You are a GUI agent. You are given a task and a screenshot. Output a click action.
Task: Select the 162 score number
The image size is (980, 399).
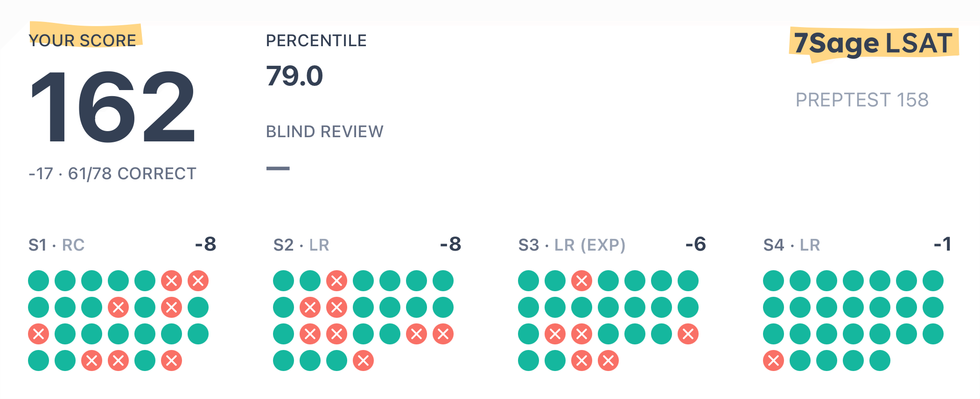pyautogui.click(x=113, y=107)
